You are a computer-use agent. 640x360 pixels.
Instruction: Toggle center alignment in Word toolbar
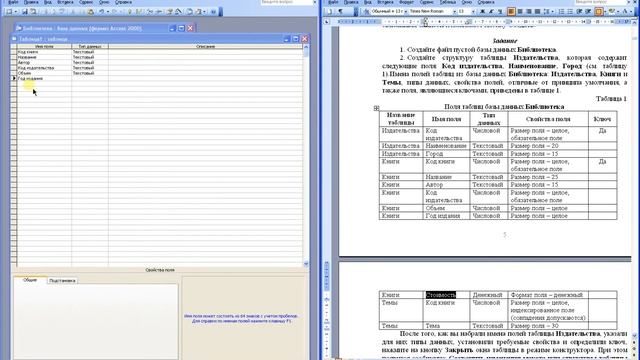(520, 11)
